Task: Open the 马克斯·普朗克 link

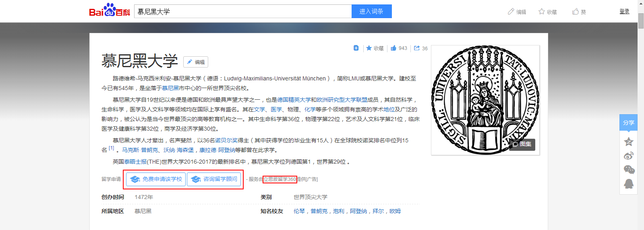Action: click(x=140, y=150)
